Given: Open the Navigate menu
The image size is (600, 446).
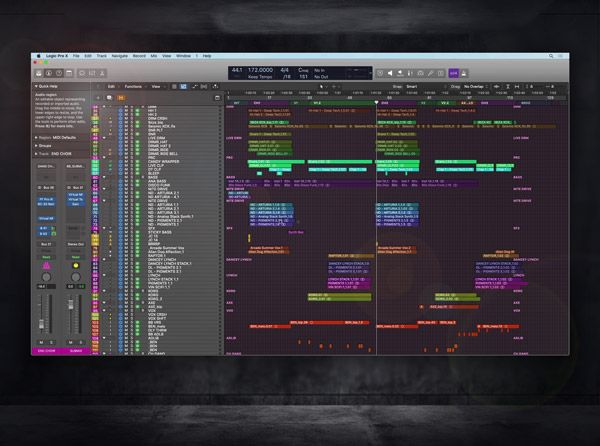Looking at the screenshot, I should [117, 56].
